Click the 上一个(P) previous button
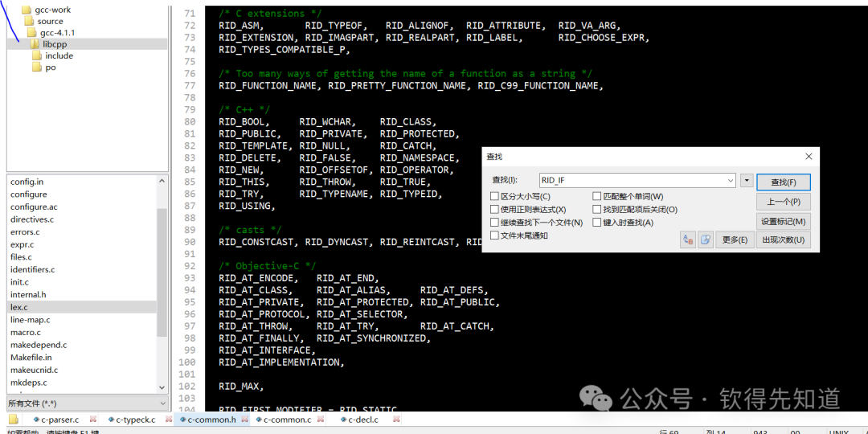Screen dimensions: 868x434 [784, 202]
